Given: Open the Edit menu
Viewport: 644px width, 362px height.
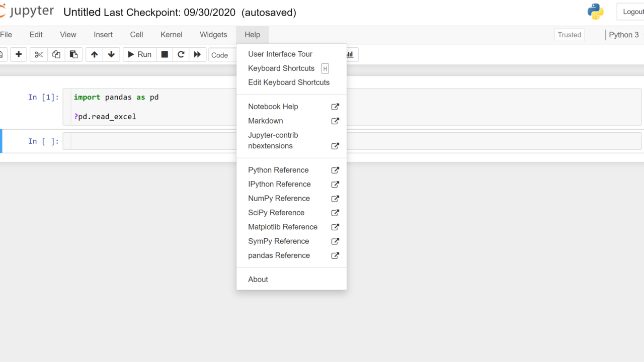Looking at the screenshot, I should tap(36, 35).
